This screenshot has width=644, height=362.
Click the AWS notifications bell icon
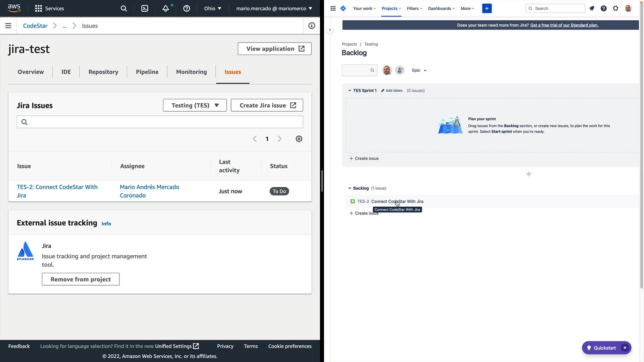(x=166, y=8)
